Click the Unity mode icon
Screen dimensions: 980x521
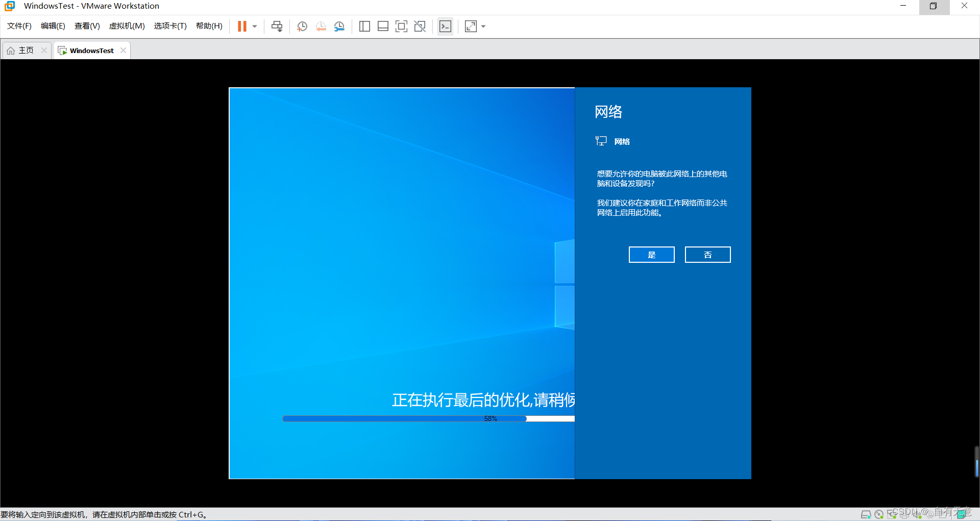point(420,27)
